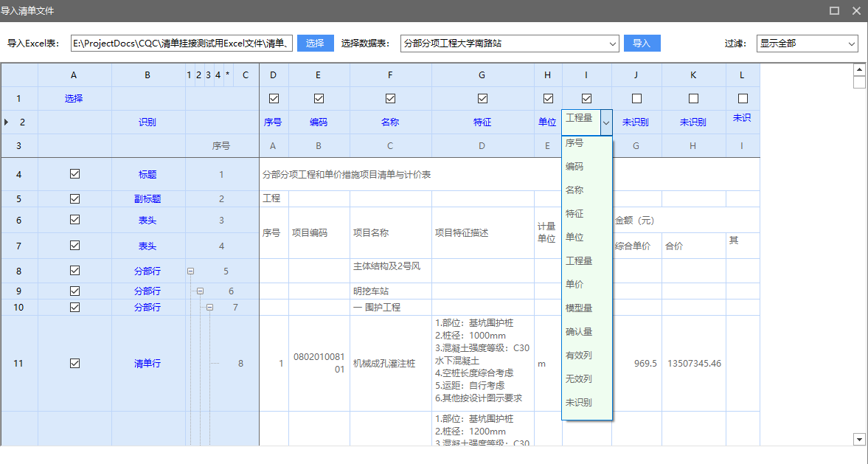This screenshot has width=868, height=464.
Task: Toggle column E checkbox in row 1
Action: click(319, 99)
